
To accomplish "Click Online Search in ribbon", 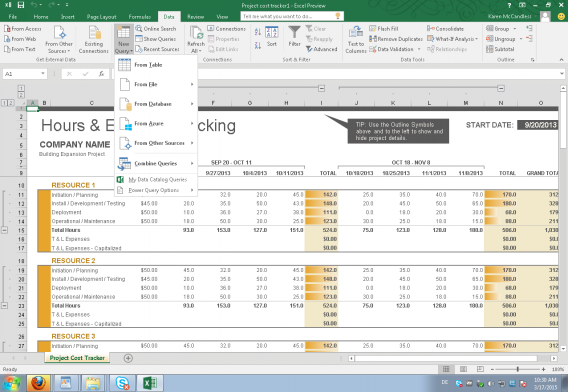I will [x=156, y=29].
